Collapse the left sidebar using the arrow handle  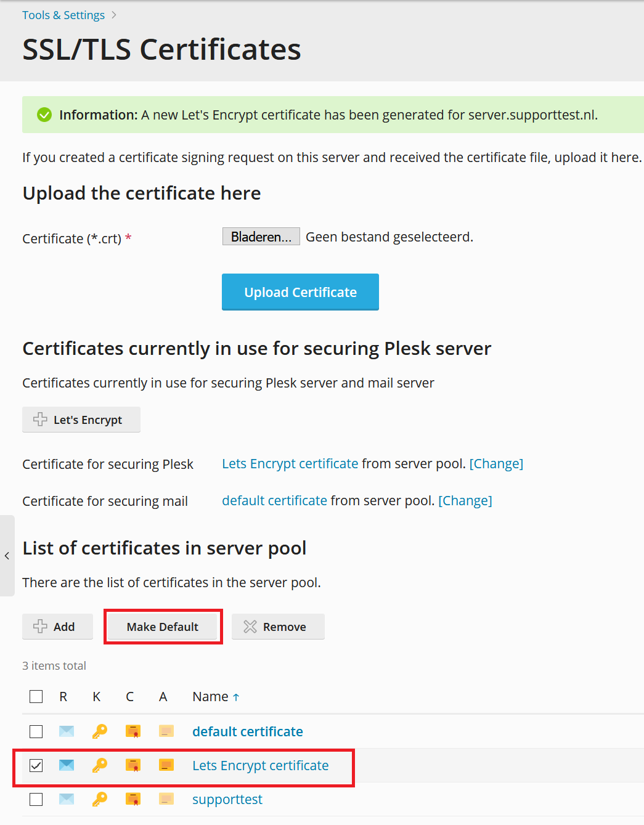(x=7, y=556)
